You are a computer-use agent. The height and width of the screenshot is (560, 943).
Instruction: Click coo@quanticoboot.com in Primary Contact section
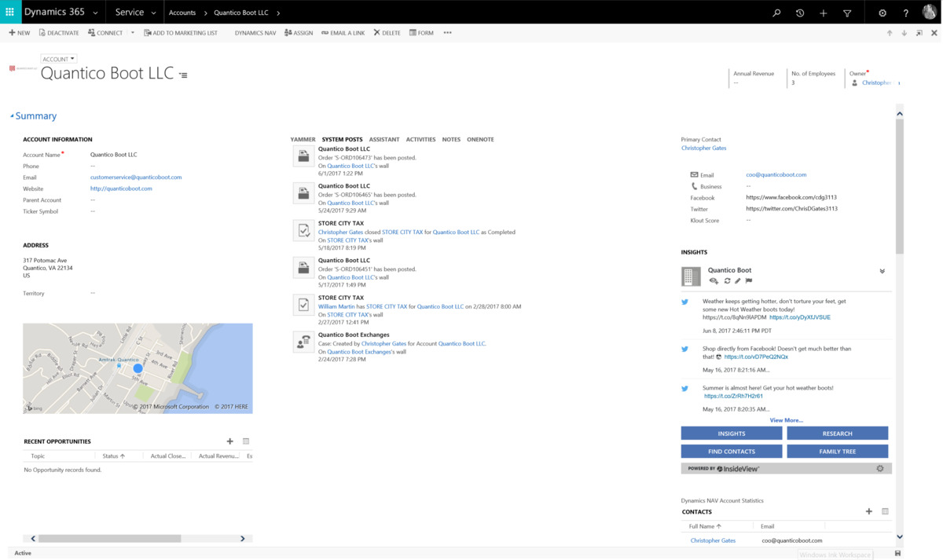pos(776,174)
